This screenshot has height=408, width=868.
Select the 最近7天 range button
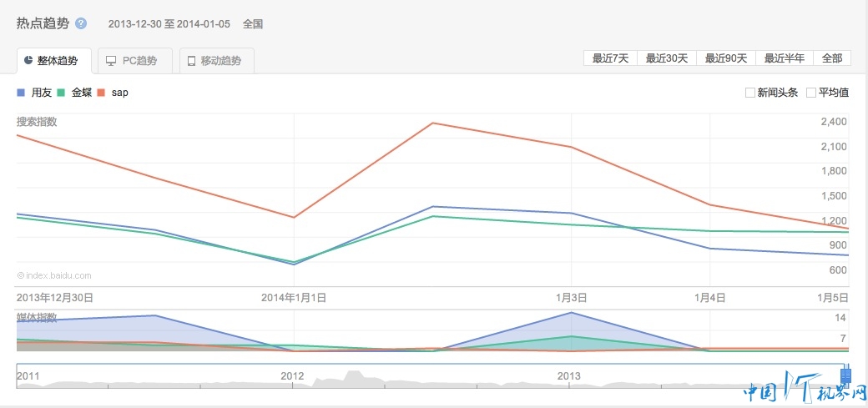pos(611,58)
